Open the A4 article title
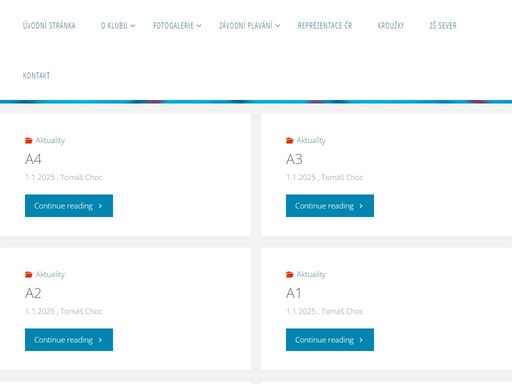 click(33, 159)
